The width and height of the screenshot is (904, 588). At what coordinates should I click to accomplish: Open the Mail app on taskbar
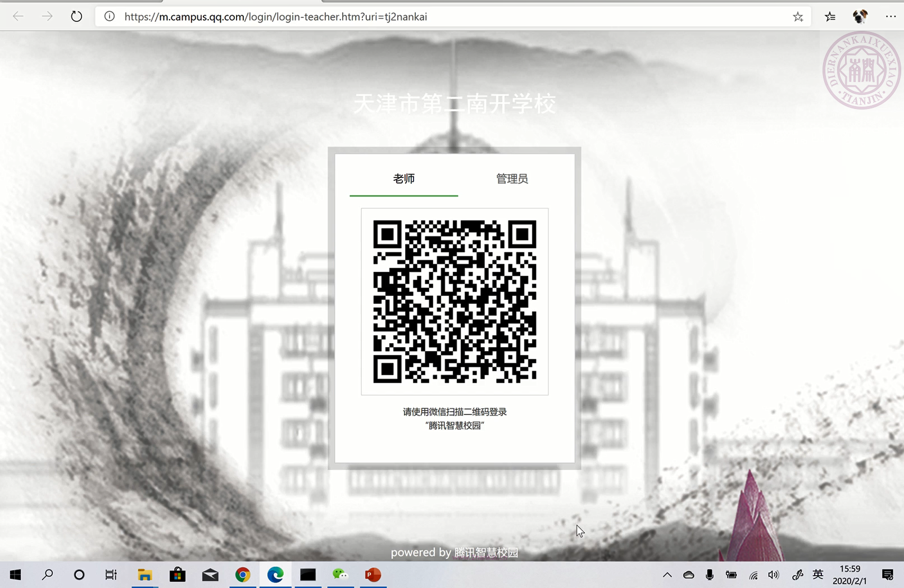[210, 575]
